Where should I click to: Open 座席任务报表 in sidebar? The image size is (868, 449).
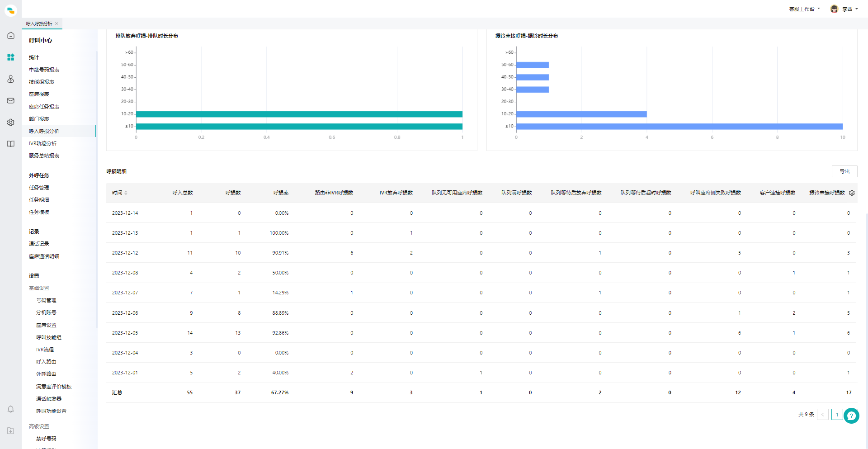click(44, 107)
